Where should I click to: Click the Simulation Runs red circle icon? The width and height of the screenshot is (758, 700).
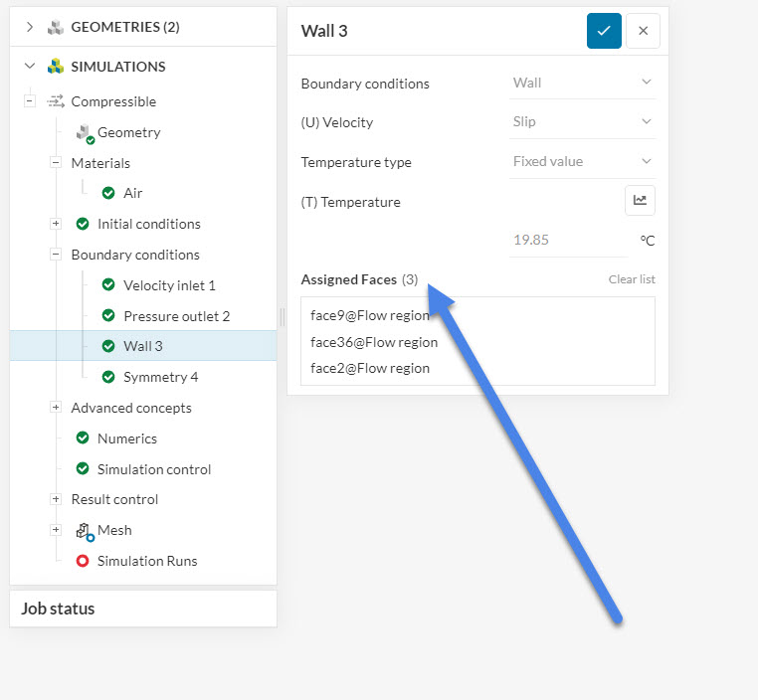84,561
